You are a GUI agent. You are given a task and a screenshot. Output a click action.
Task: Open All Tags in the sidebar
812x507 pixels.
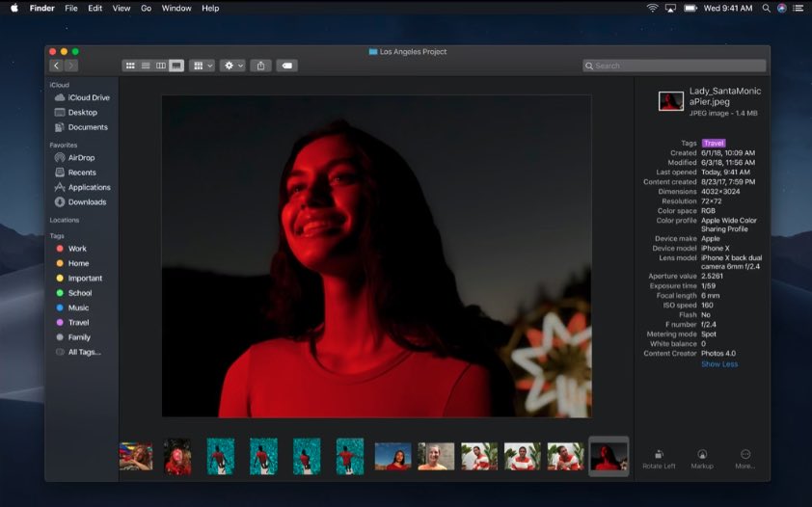pos(84,352)
